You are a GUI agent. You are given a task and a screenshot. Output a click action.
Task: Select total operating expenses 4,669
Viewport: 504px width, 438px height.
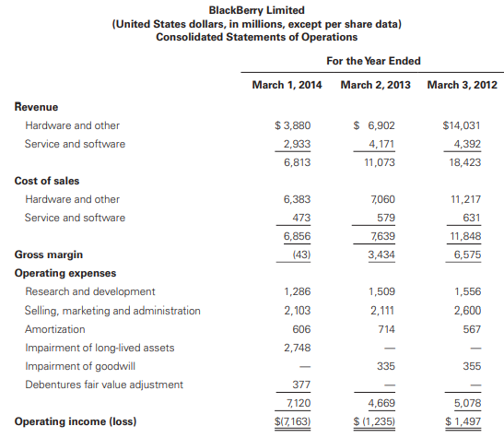[381, 403]
